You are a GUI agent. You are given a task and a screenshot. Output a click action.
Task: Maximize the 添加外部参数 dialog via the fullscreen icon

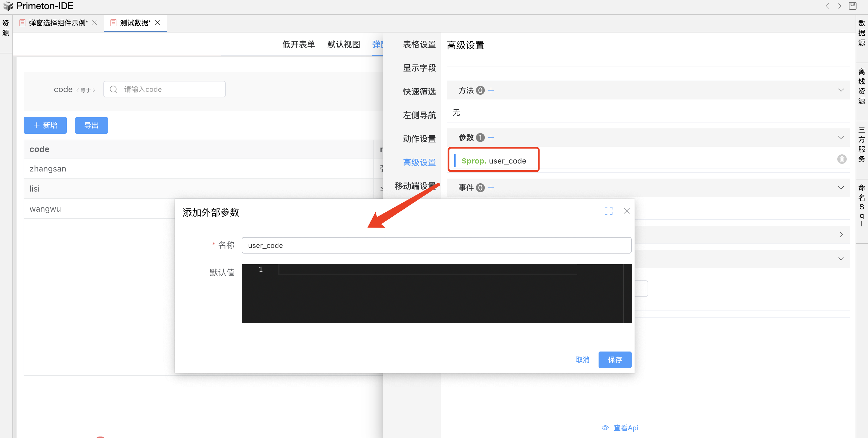point(608,211)
